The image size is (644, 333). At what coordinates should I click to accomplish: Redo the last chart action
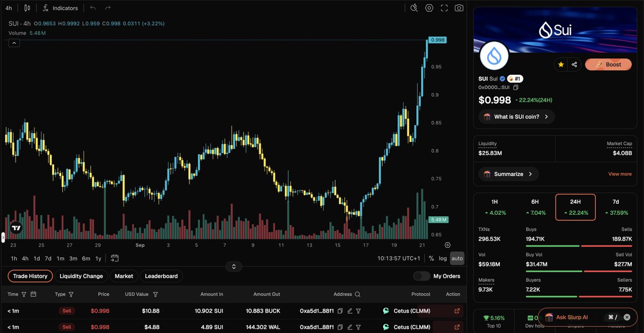coord(108,8)
